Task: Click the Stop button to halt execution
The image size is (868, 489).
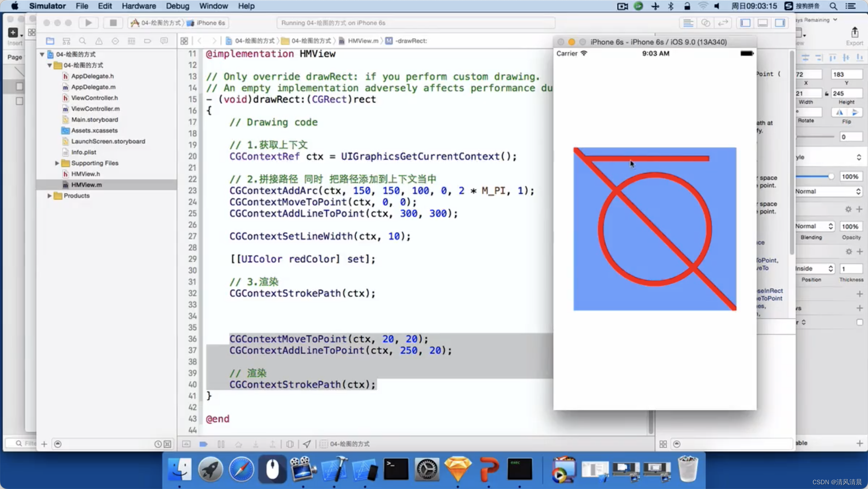Action: 113,23
